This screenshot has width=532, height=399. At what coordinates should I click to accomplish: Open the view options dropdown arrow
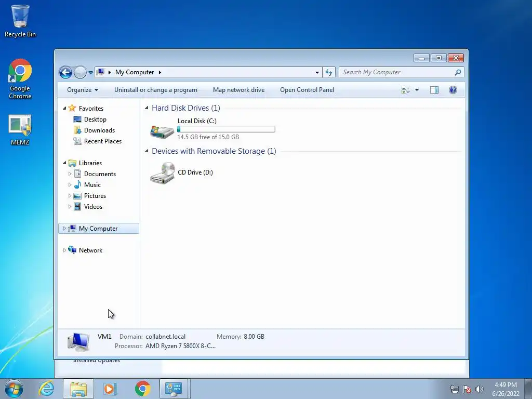417,90
